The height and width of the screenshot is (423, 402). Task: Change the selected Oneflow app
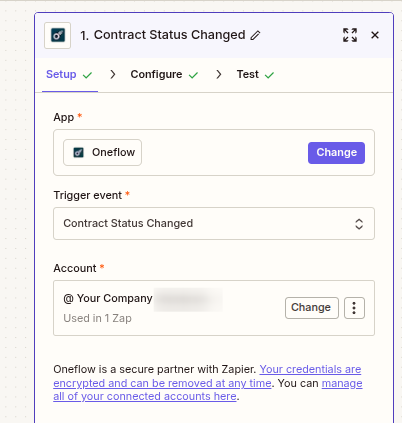(x=336, y=153)
